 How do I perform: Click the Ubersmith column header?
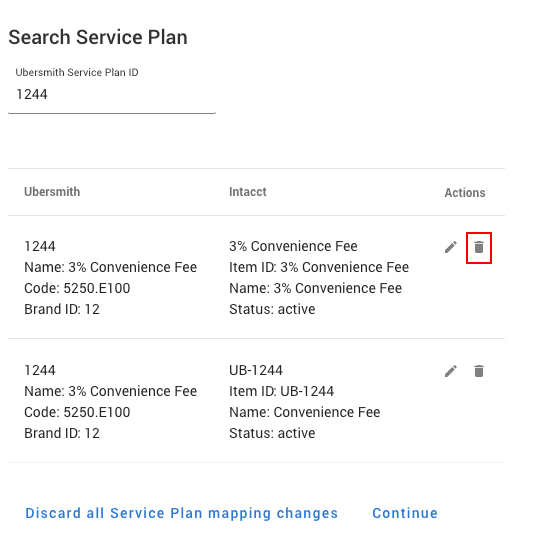[x=52, y=192]
